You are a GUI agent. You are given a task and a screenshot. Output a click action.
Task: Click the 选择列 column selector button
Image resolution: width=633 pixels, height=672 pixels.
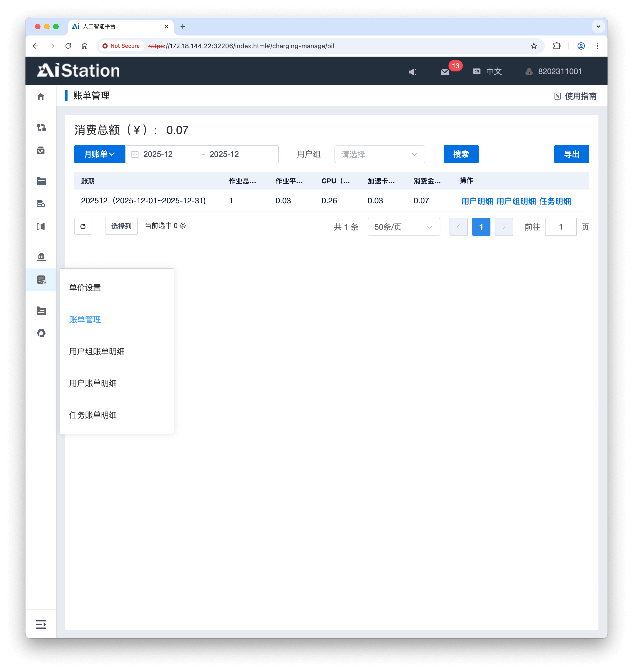(121, 226)
